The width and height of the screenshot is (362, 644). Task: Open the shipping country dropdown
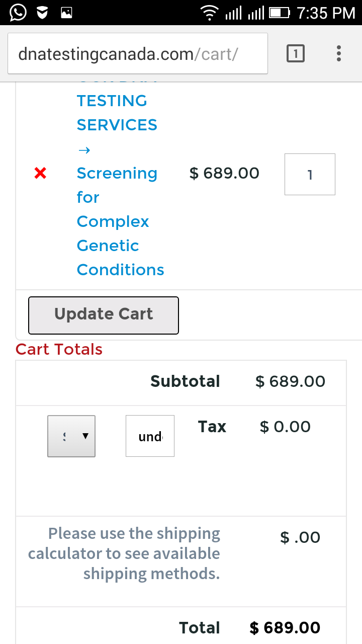pyautogui.click(x=71, y=436)
